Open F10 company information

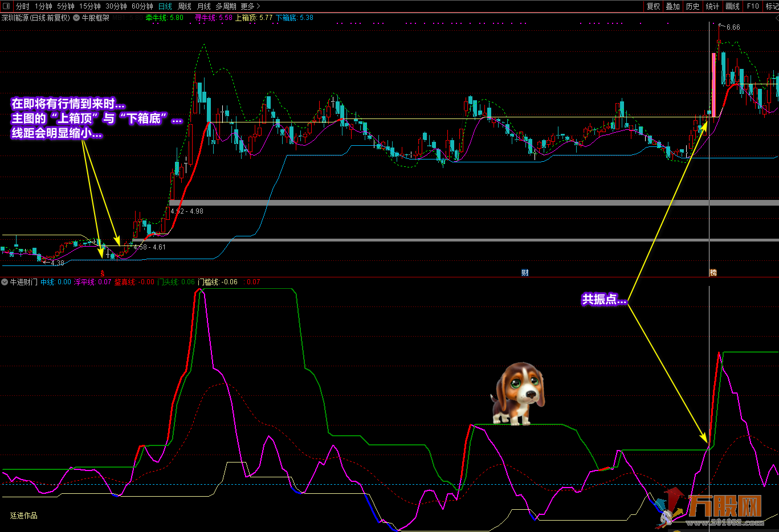click(x=753, y=6)
